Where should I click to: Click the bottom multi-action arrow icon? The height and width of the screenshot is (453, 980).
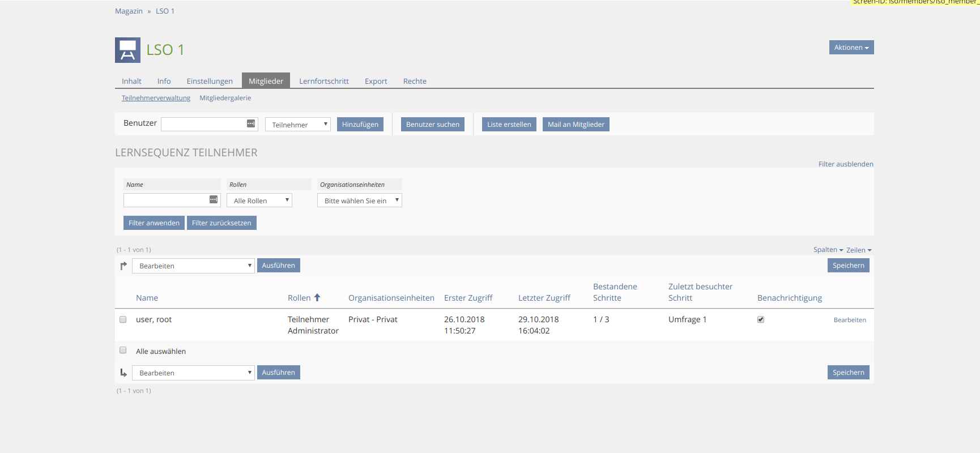click(x=123, y=373)
